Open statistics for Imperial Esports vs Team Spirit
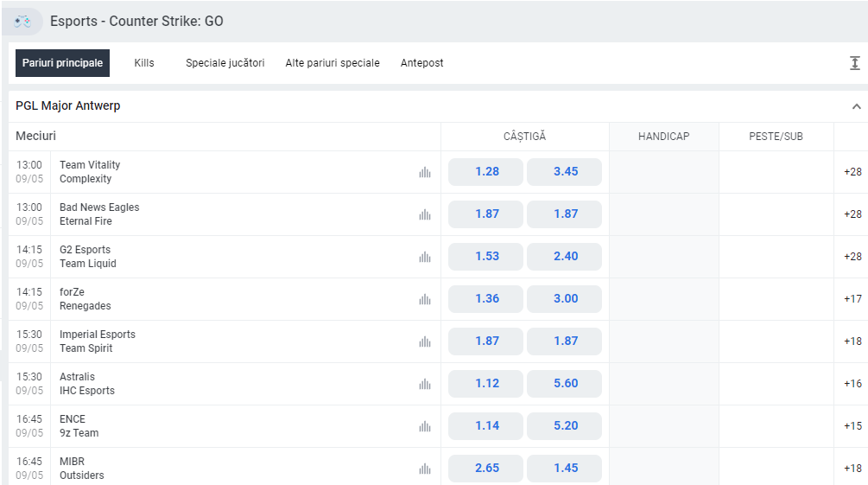This screenshot has height=485, width=868. pyautogui.click(x=425, y=342)
